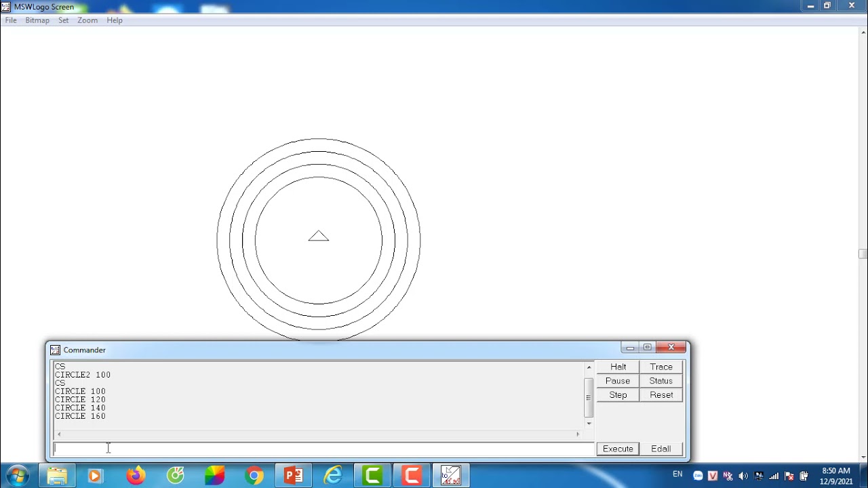The width and height of the screenshot is (868, 488).
Task: Minimize the Commander window
Action: point(630,348)
